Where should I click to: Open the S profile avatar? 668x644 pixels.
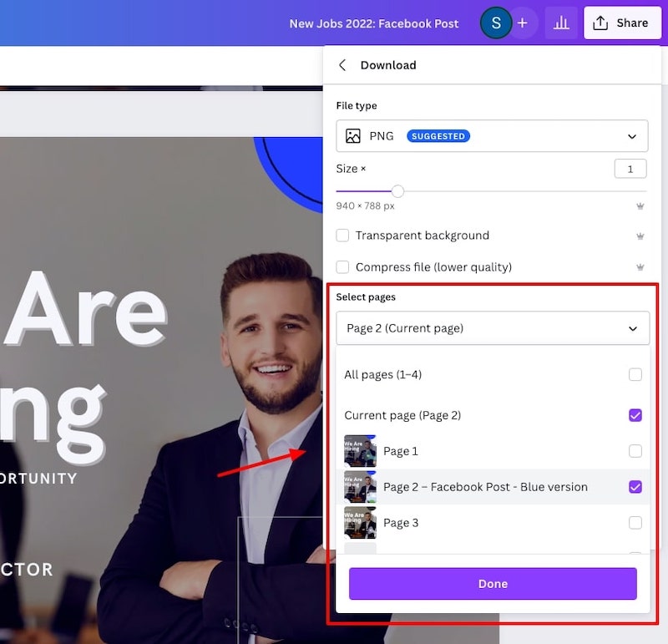coord(496,23)
